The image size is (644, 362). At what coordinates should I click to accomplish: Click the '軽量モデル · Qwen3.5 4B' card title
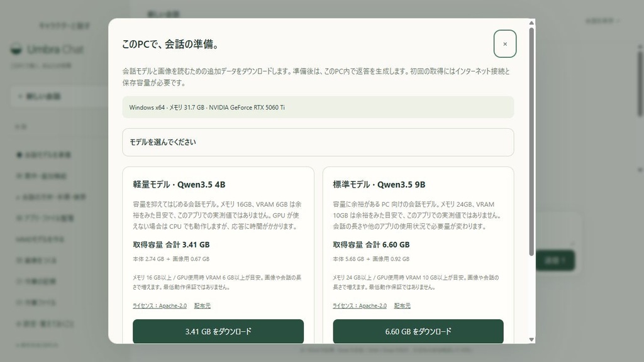tap(179, 185)
